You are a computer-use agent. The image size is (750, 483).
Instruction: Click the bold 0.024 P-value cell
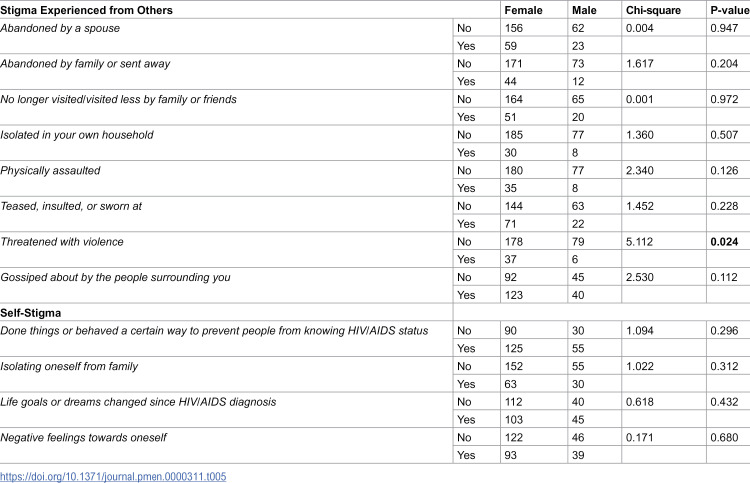(x=724, y=242)
